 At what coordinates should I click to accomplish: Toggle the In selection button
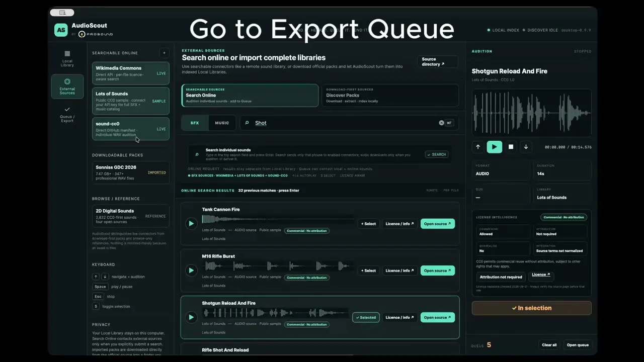click(x=531, y=308)
